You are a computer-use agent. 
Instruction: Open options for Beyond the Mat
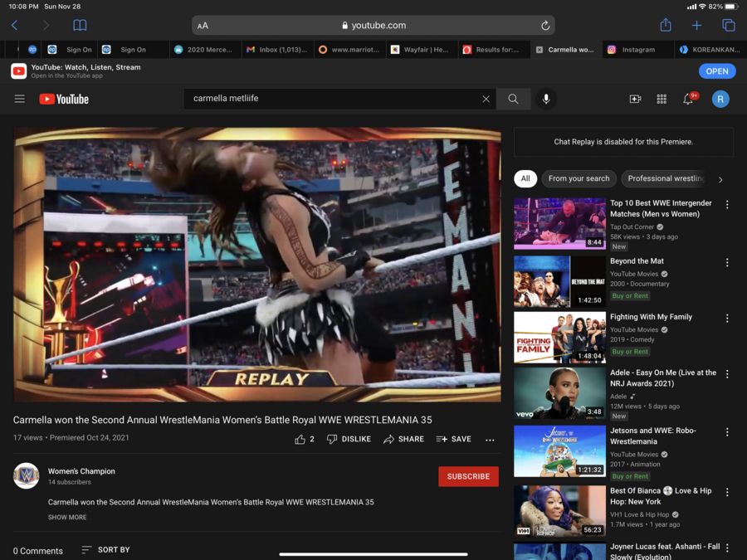tap(727, 263)
